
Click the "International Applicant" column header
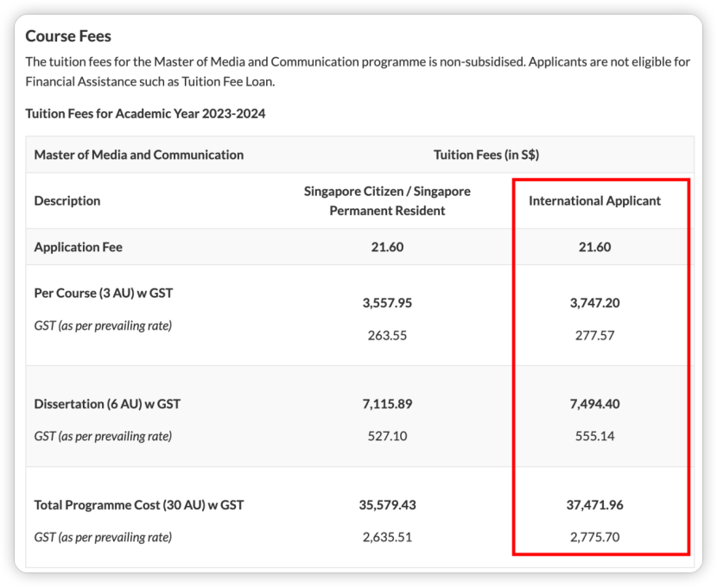coord(594,201)
